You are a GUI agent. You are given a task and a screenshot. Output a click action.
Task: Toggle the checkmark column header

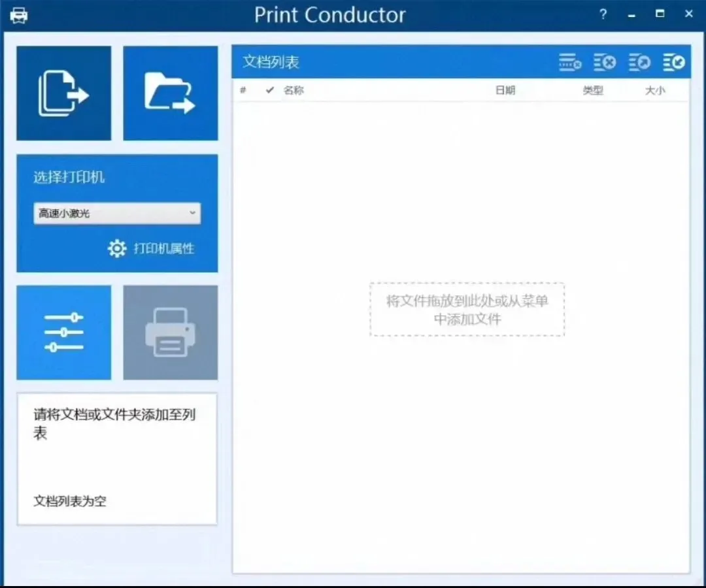click(270, 90)
